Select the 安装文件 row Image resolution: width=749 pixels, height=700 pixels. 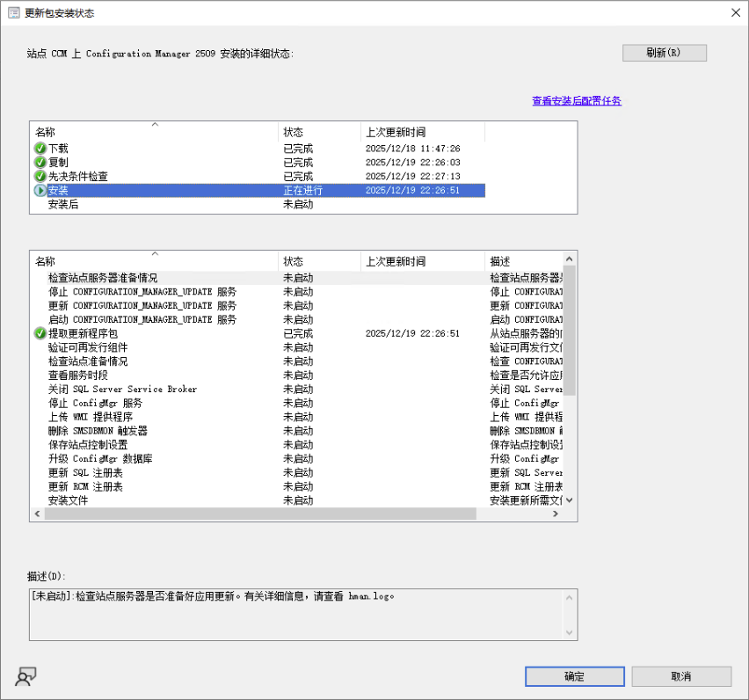click(297, 500)
